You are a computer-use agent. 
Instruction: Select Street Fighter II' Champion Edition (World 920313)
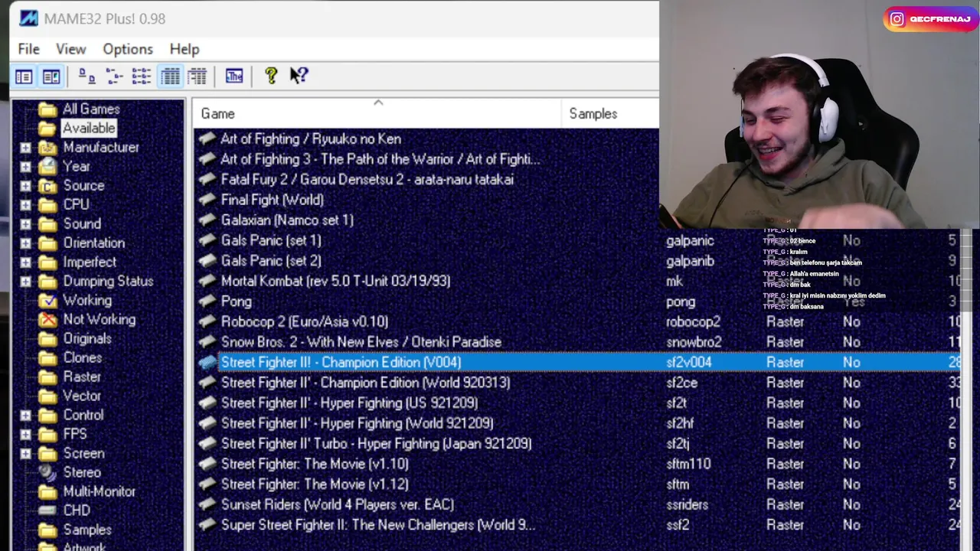pos(365,383)
